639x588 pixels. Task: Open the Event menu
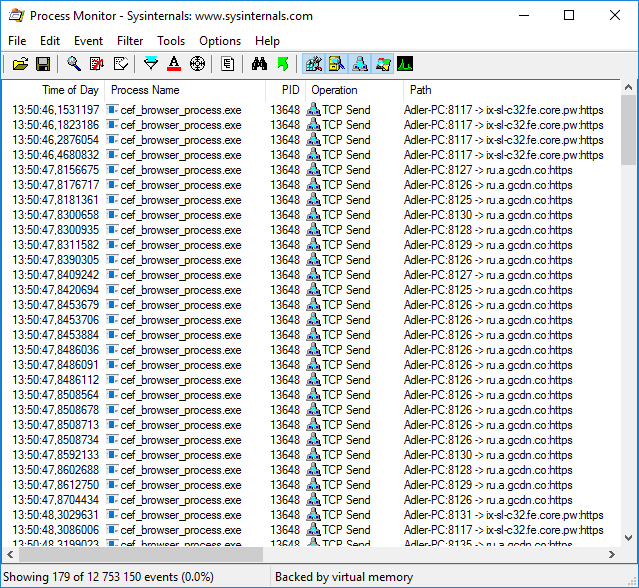coord(88,41)
